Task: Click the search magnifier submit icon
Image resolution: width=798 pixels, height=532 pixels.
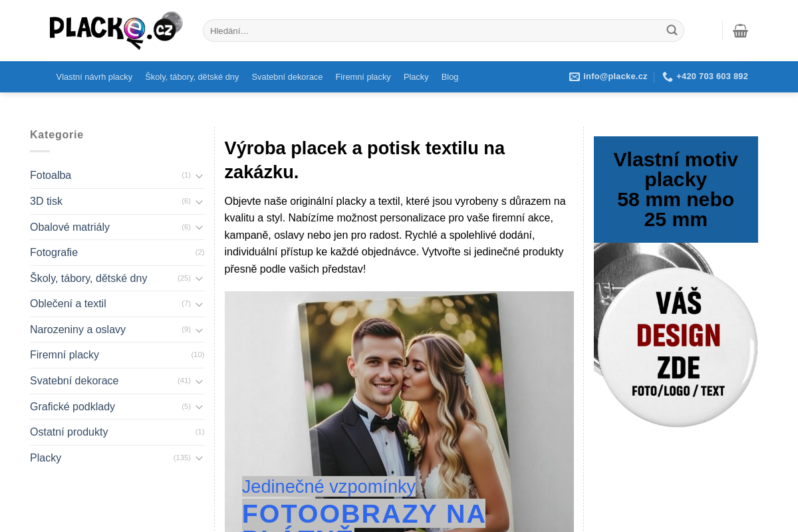Action: point(671,30)
